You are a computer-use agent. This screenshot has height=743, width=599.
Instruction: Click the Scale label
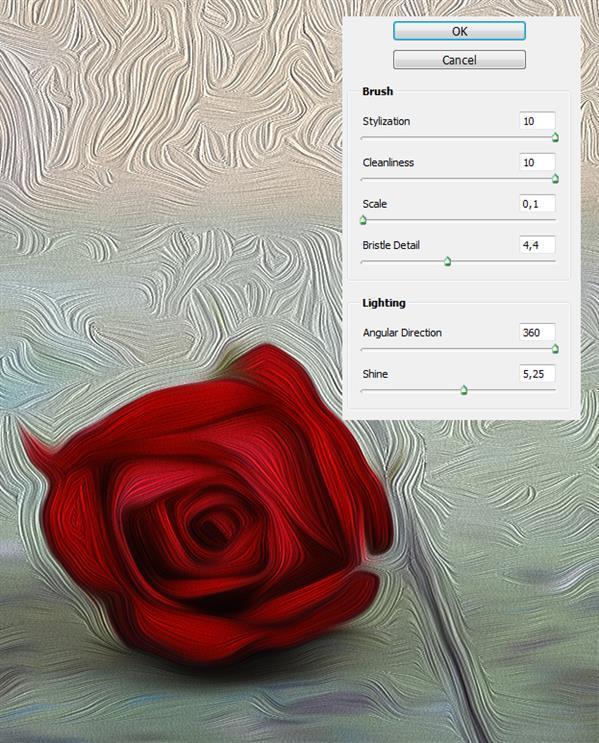click(x=374, y=203)
